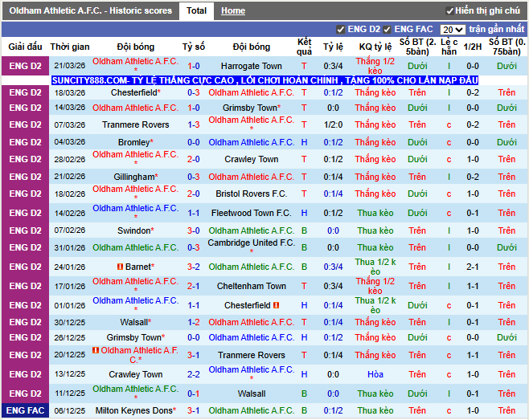Click the Cheltenham Town team name

tap(252, 286)
